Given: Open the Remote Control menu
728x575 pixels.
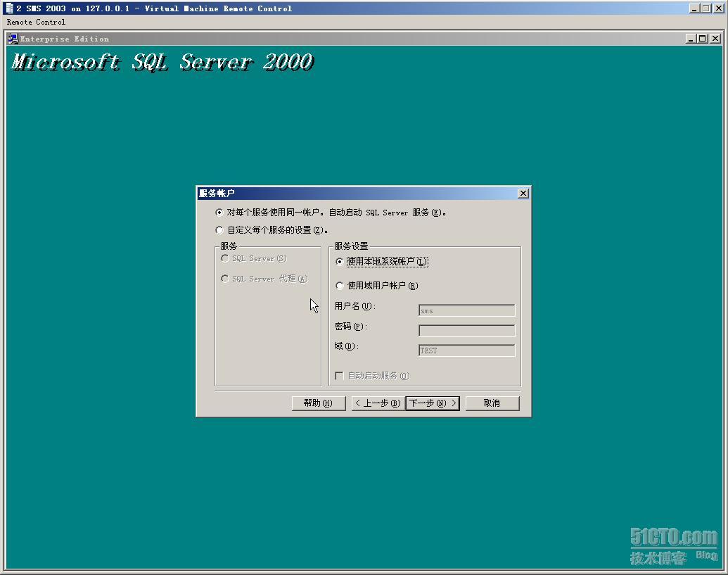Looking at the screenshot, I should (36, 22).
